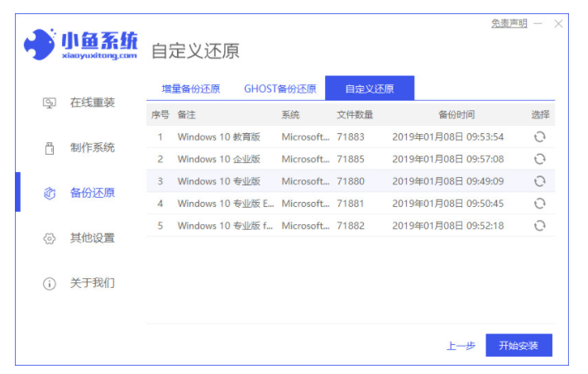This screenshot has height=374, width=588.
Task: Select restore icon for Windows 10 企业版
Action: (x=539, y=159)
